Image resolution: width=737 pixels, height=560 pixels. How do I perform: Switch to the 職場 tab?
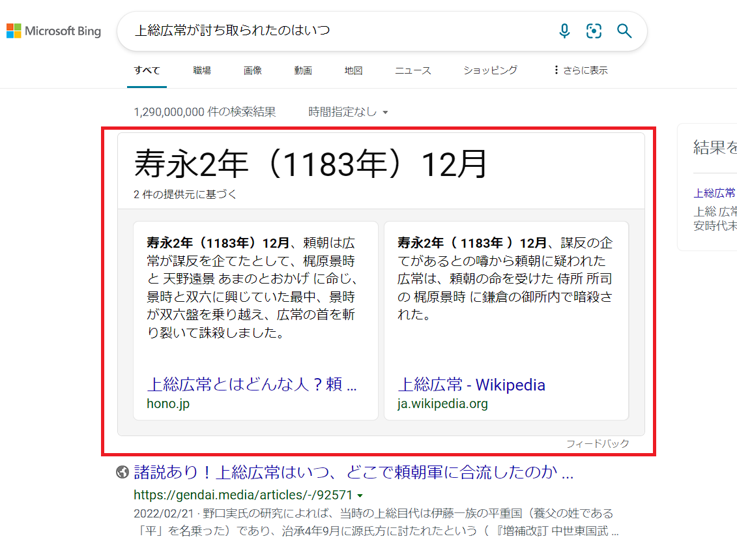click(x=202, y=70)
